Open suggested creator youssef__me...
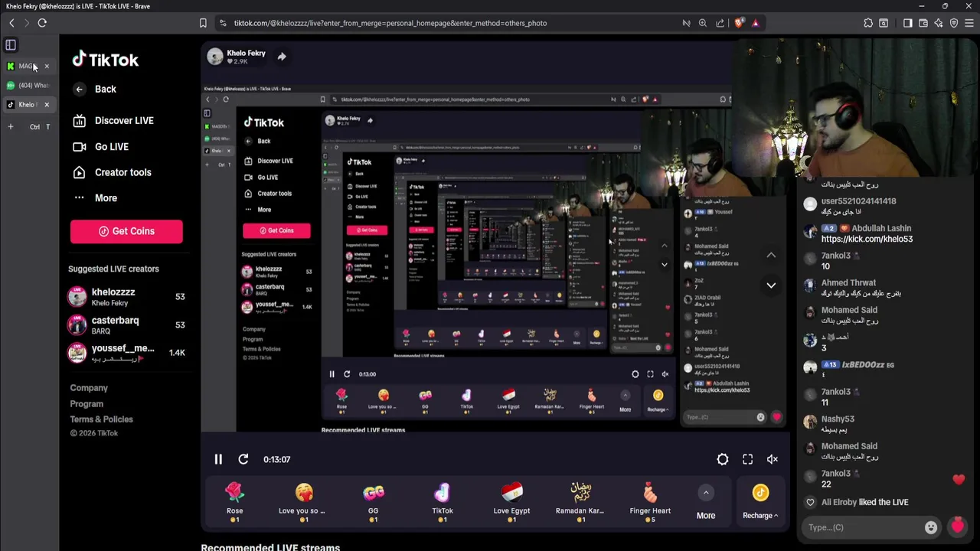The height and width of the screenshot is (551, 980). 126,353
